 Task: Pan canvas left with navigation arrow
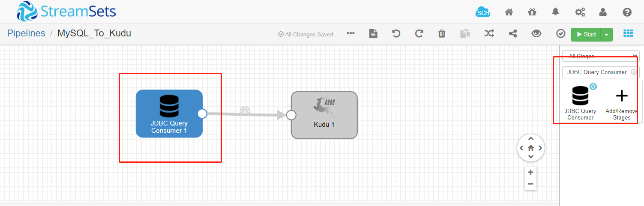(x=521, y=148)
